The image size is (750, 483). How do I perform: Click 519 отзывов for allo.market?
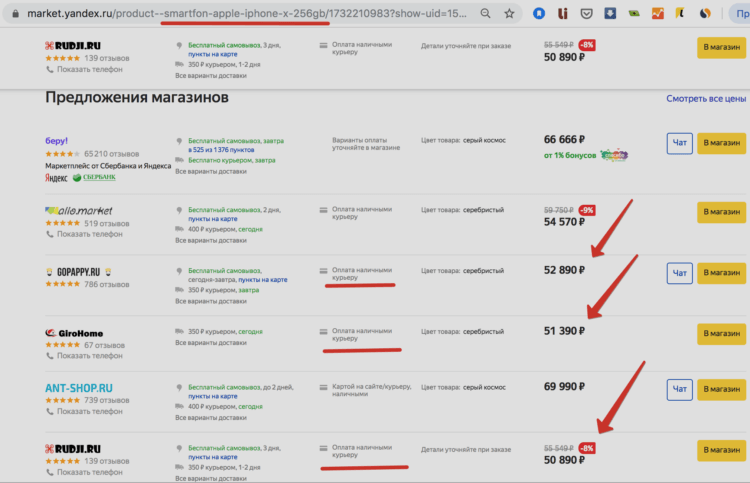point(107,223)
